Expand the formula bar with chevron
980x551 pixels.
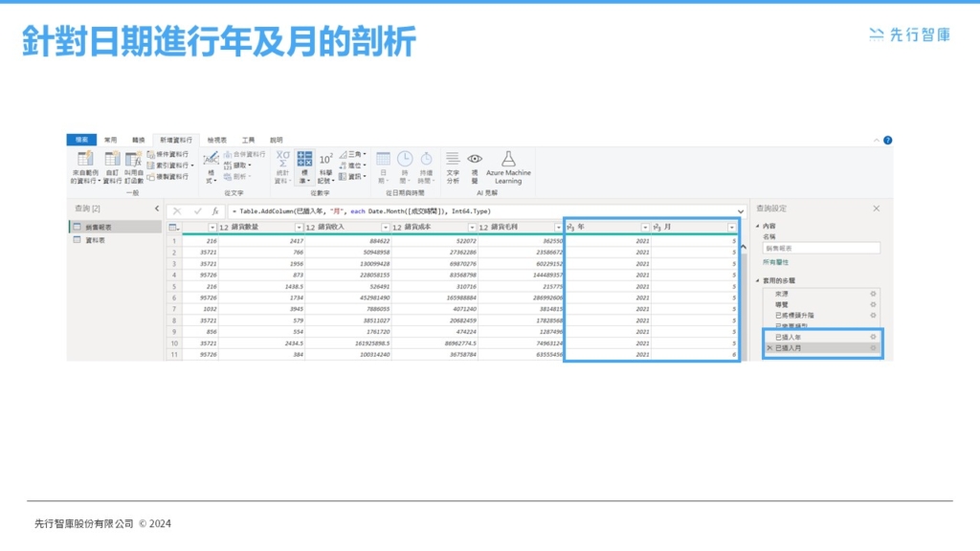tap(741, 210)
